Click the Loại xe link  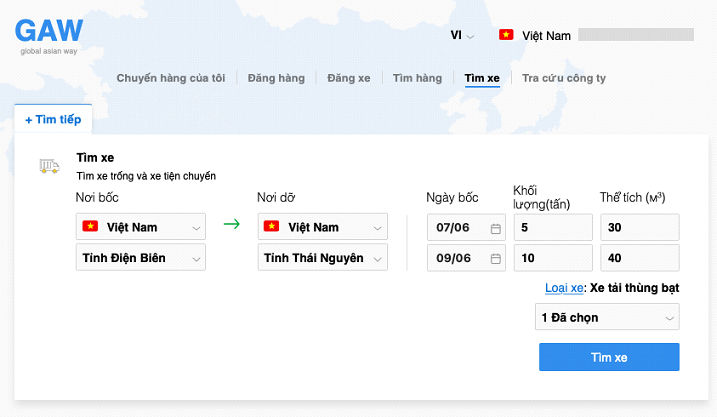click(564, 288)
